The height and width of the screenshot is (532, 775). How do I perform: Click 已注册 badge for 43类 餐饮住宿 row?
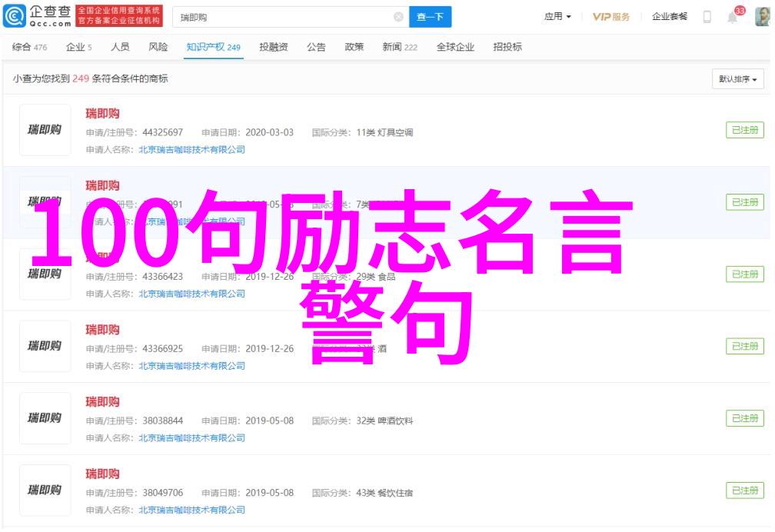745,491
